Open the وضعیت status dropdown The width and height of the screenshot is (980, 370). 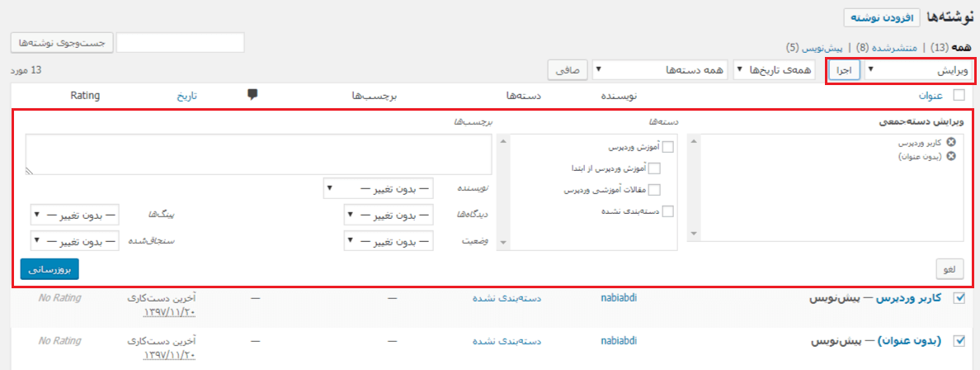(389, 240)
